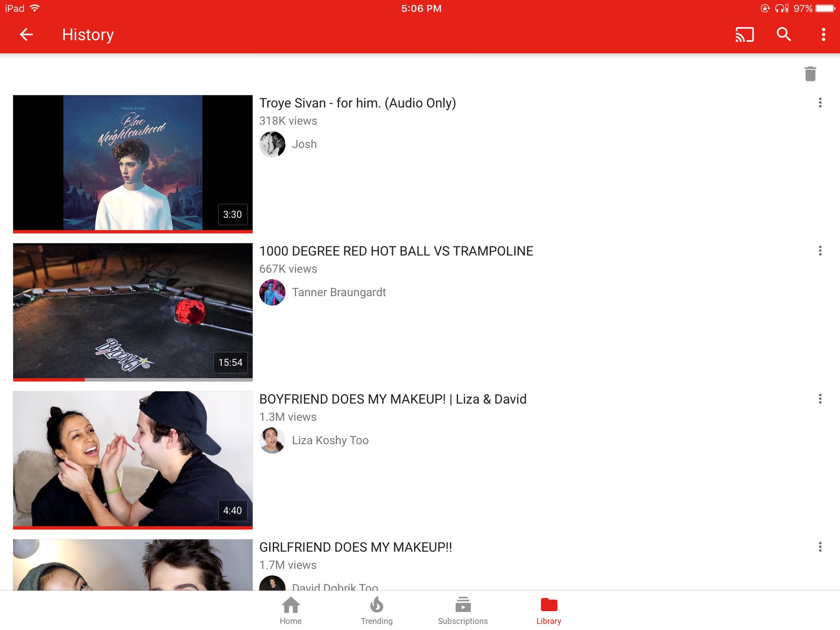This screenshot has height=630, width=840.
Task: Tap the Wi-Fi status icon
Action: tap(35, 8)
